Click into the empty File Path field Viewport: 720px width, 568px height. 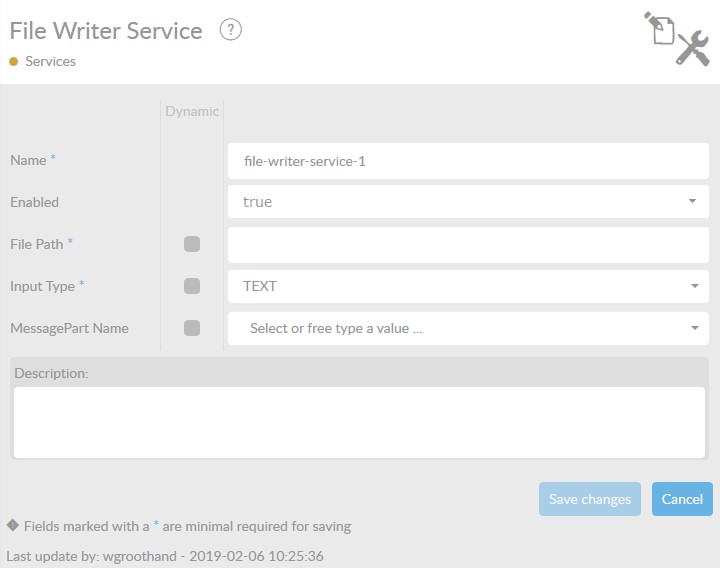coord(468,244)
